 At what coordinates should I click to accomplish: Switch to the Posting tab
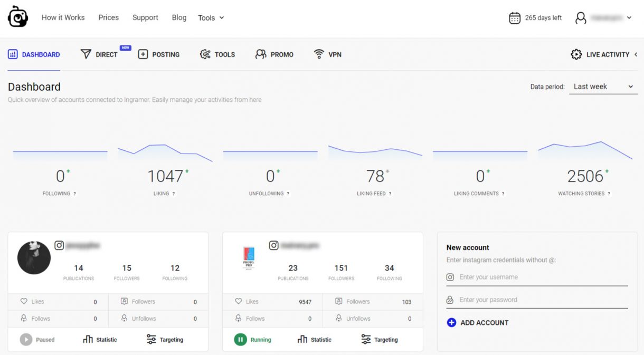coord(159,54)
